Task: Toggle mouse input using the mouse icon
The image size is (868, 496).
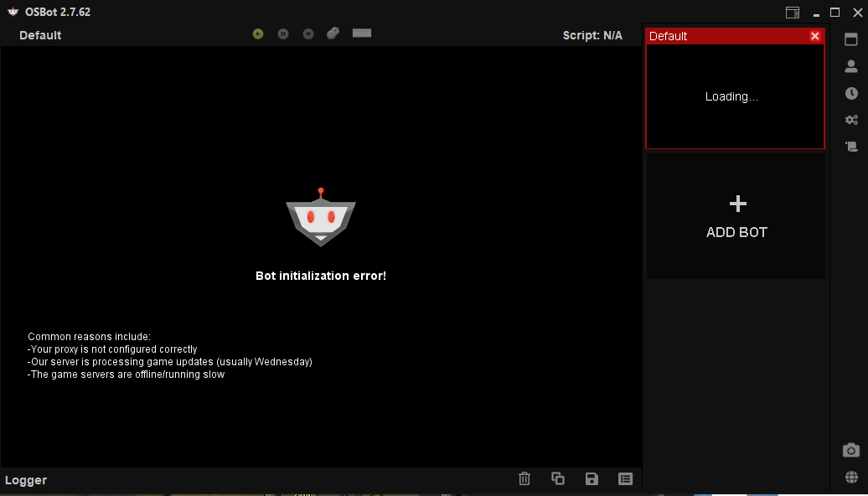Action: click(x=333, y=34)
